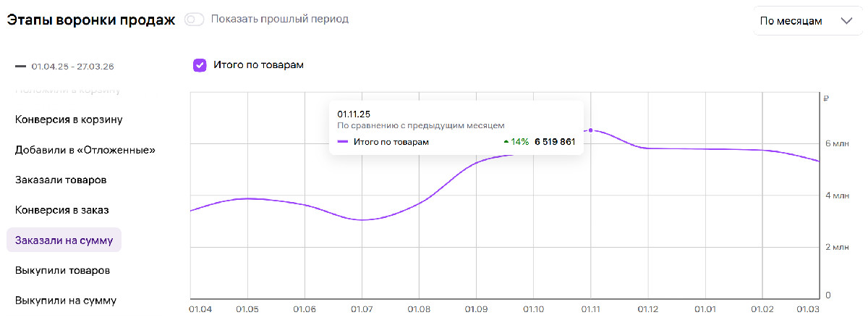Click the gray dash icon beside the date range

[20, 67]
